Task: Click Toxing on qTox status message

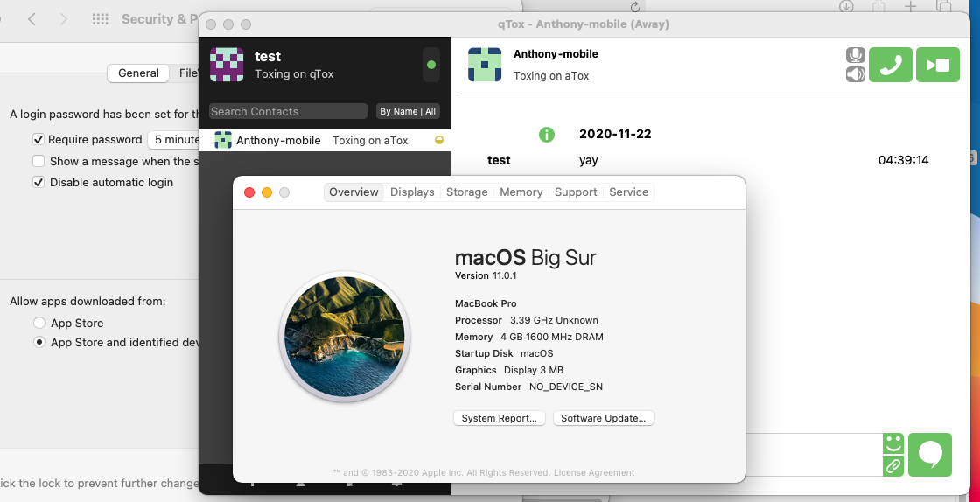Action: pyautogui.click(x=294, y=74)
